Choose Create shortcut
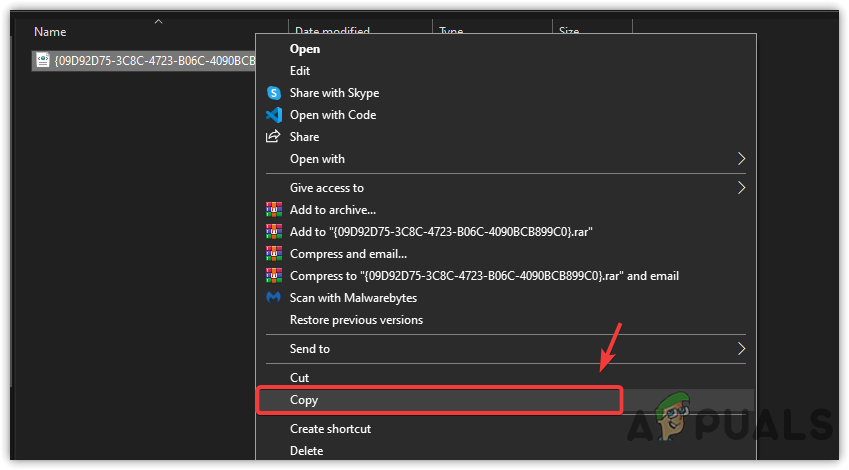849x470 pixels. (330, 429)
